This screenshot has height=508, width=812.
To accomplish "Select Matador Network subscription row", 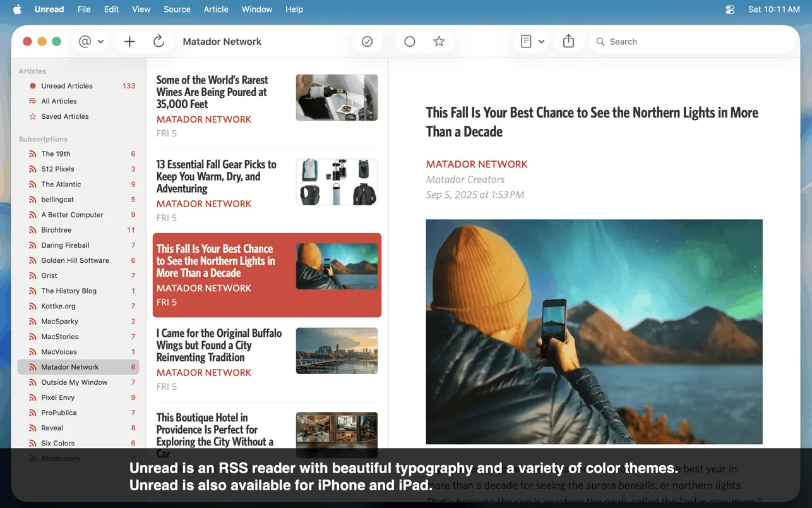I will pos(78,367).
